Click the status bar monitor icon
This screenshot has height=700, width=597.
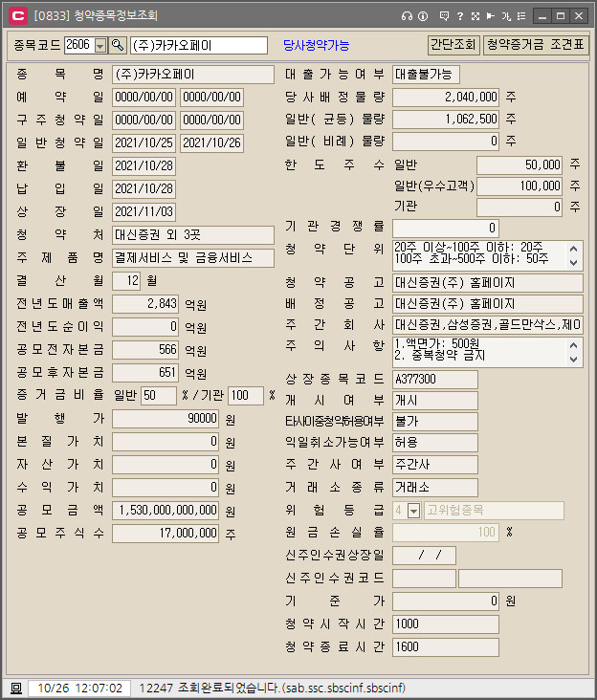click(16, 688)
